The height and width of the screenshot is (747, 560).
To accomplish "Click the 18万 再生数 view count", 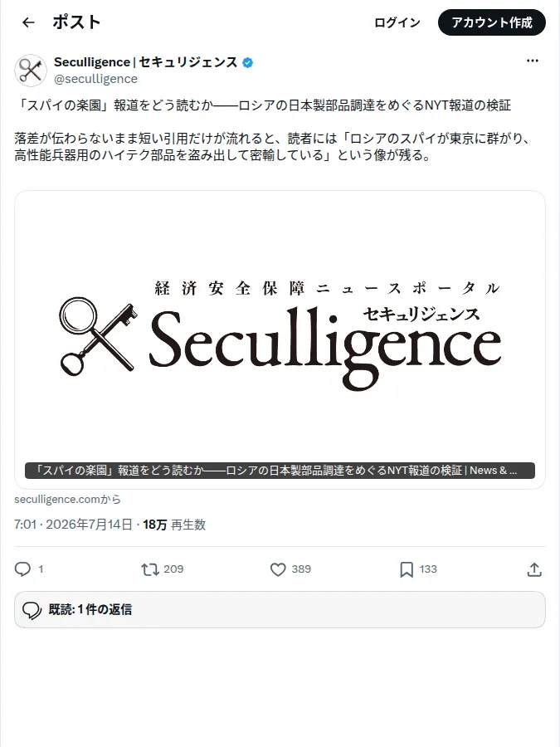I will pos(174,525).
